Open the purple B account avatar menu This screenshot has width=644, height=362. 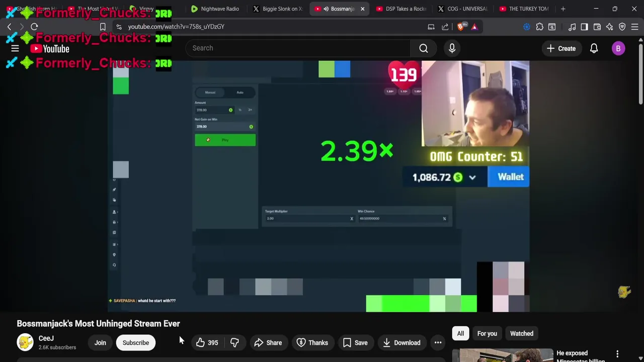[x=618, y=48]
